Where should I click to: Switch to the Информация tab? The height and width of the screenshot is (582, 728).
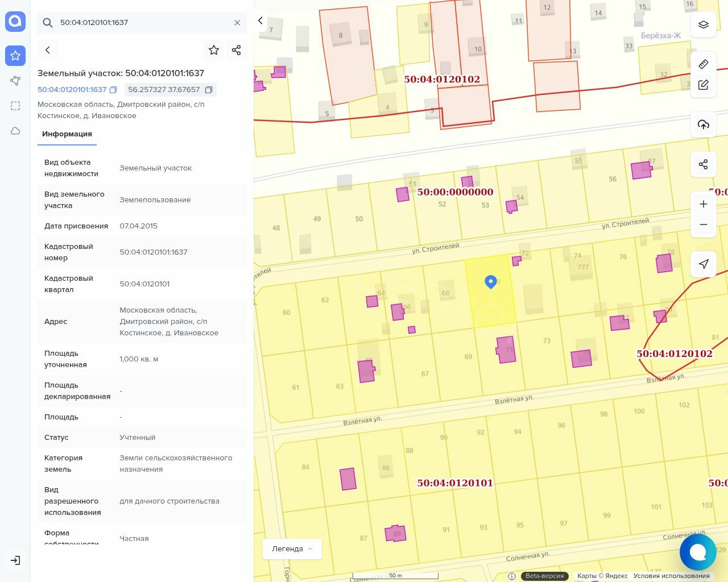click(x=67, y=134)
